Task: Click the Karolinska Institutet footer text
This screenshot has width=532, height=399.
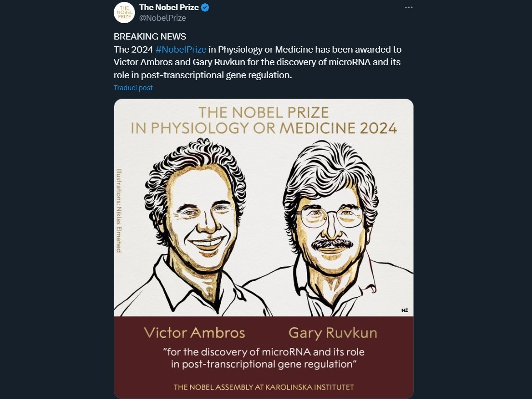Action: point(264,387)
